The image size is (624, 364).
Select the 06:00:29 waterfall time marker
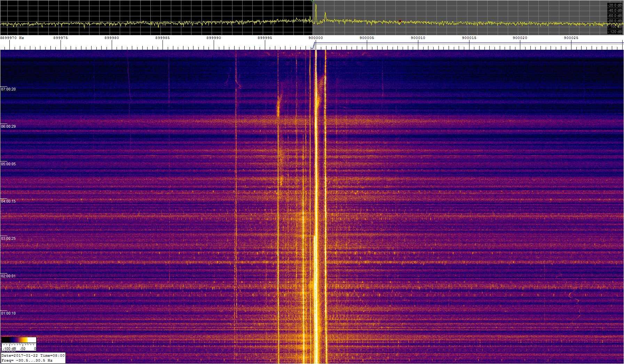[8, 127]
